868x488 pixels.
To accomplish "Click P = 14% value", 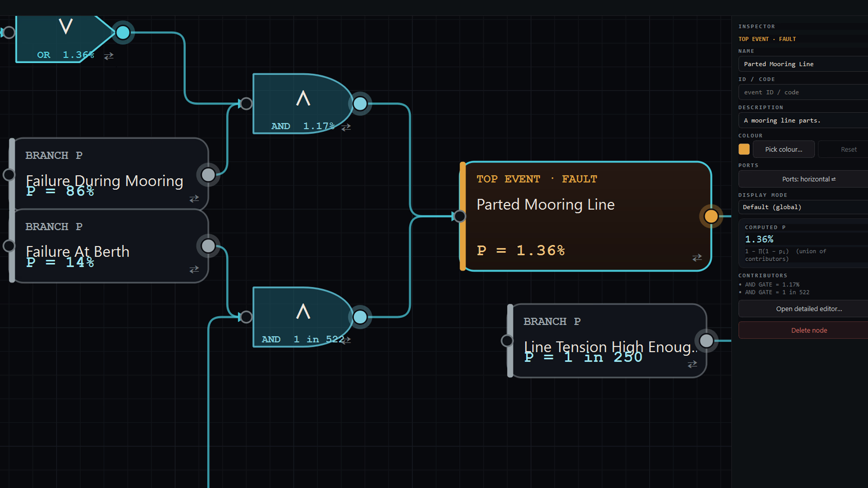I will (60, 262).
